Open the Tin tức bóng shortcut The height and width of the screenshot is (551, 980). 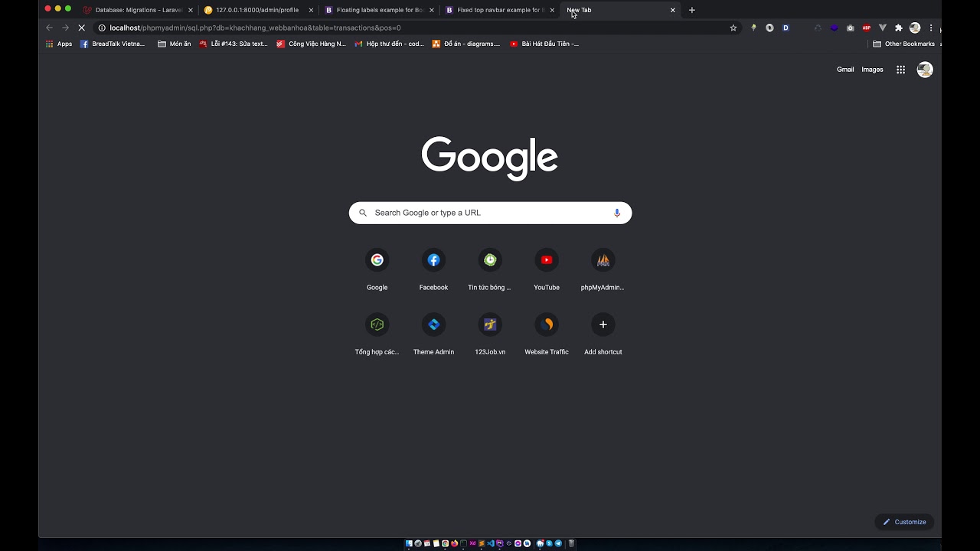click(x=490, y=269)
